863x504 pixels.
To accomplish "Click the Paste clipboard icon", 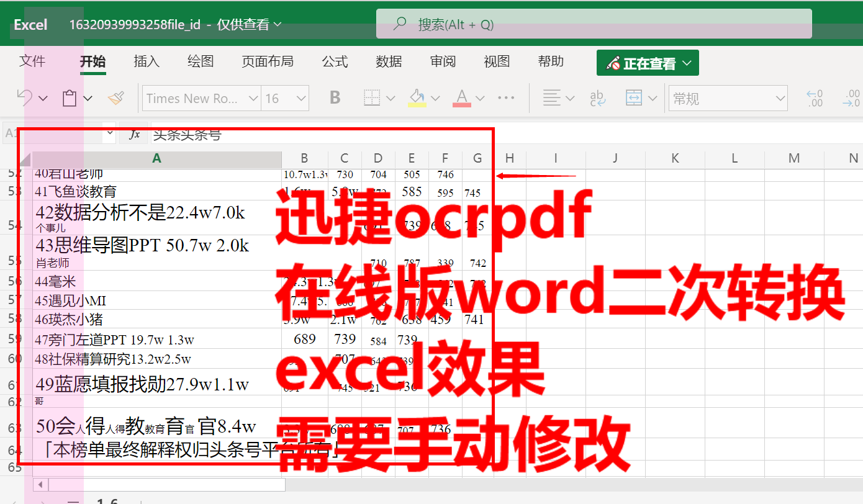I will pyautogui.click(x=70, y=98).
